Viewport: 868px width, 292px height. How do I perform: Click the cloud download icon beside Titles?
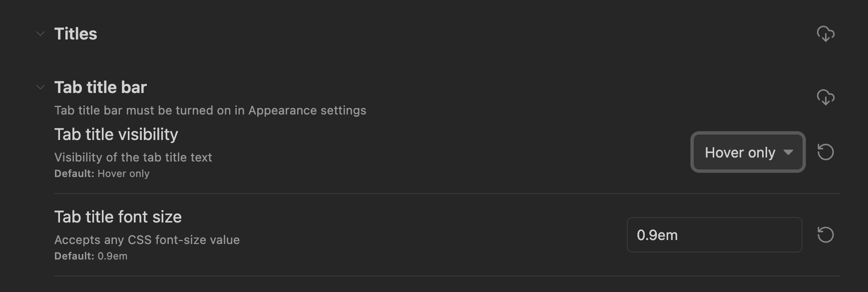click(826, 34)
